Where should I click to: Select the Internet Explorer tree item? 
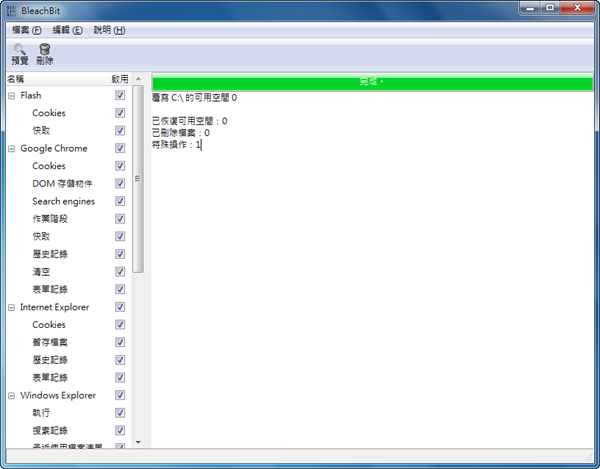pyautogui.click(x=55, y=307)
